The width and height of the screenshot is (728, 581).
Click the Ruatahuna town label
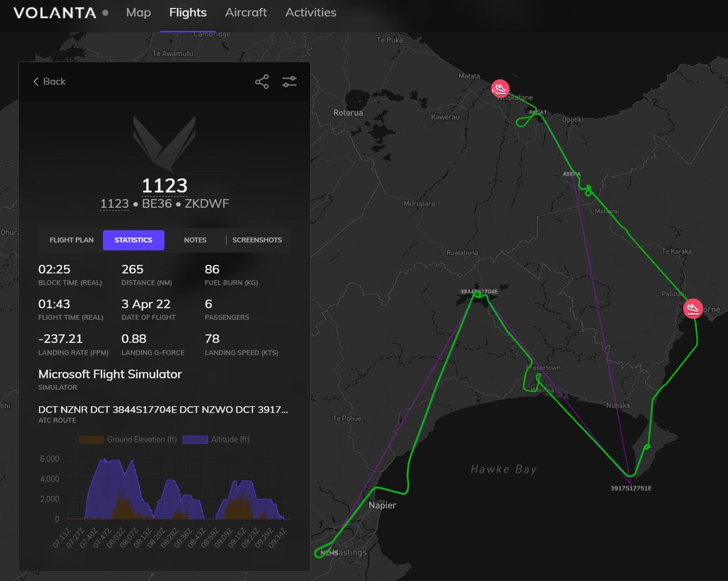click(462, 253)
